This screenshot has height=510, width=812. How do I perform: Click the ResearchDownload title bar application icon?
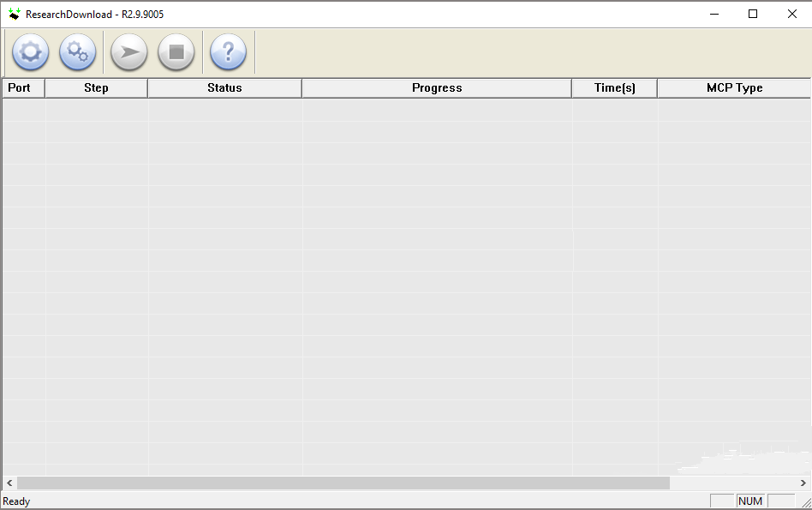point(12,14)
